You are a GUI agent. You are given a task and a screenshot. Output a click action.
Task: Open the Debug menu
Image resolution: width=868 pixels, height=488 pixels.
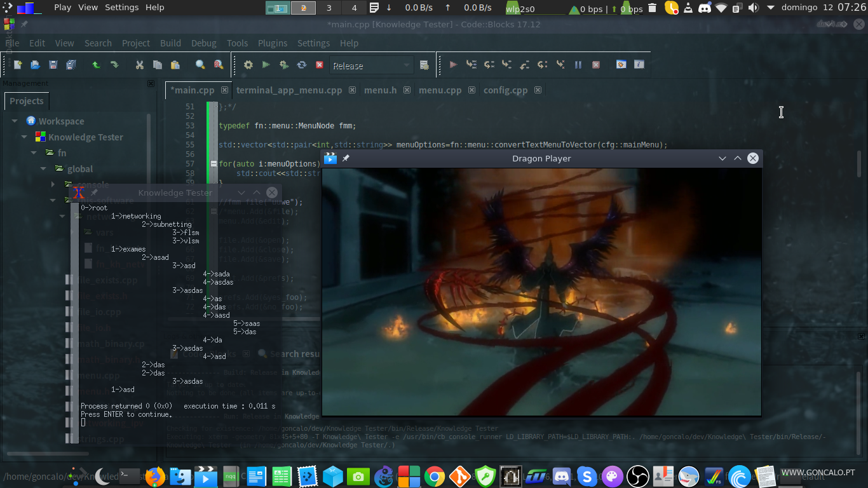(204, 43)
